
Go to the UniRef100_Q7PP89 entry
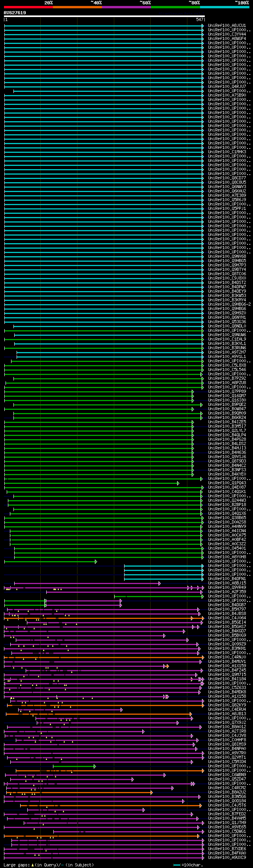point(227,391)
